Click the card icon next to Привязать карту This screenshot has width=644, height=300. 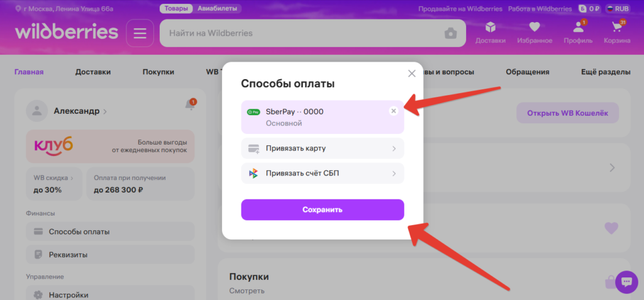point(254,148)
